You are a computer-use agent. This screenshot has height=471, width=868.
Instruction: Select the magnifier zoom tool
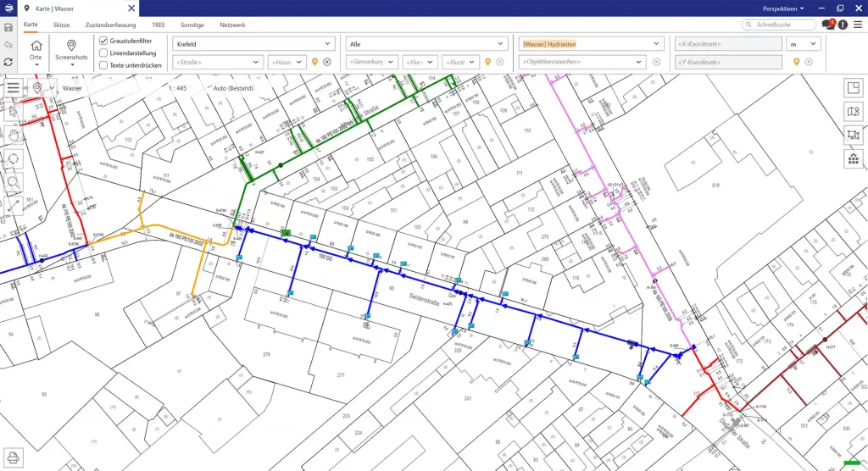coord(14,181)
